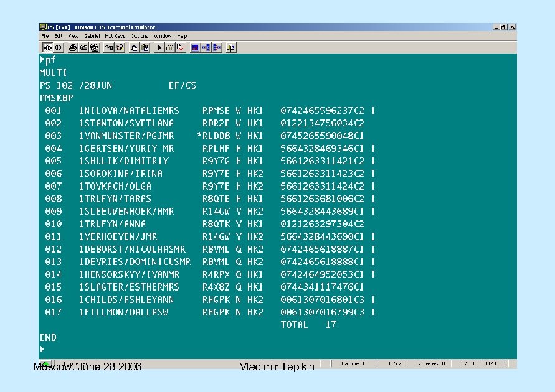Click the exit door icon at toolbar end
This screenshot has width=555, height=392.
click(231, 47)
